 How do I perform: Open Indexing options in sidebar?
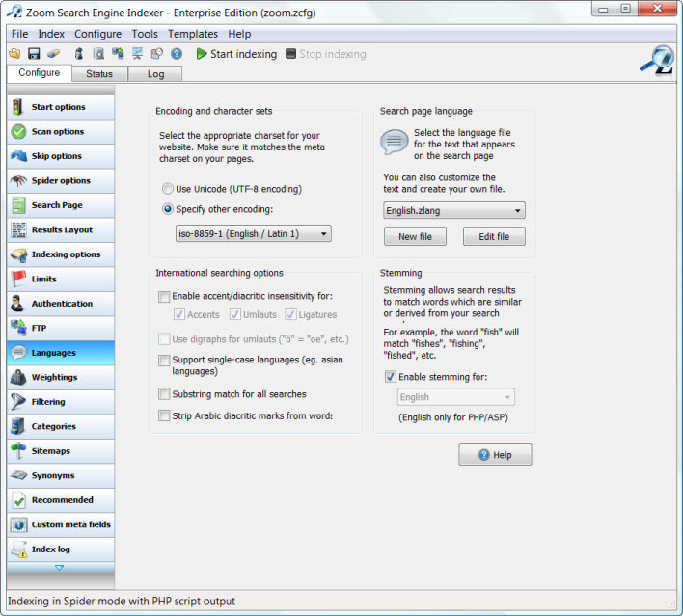61,254
